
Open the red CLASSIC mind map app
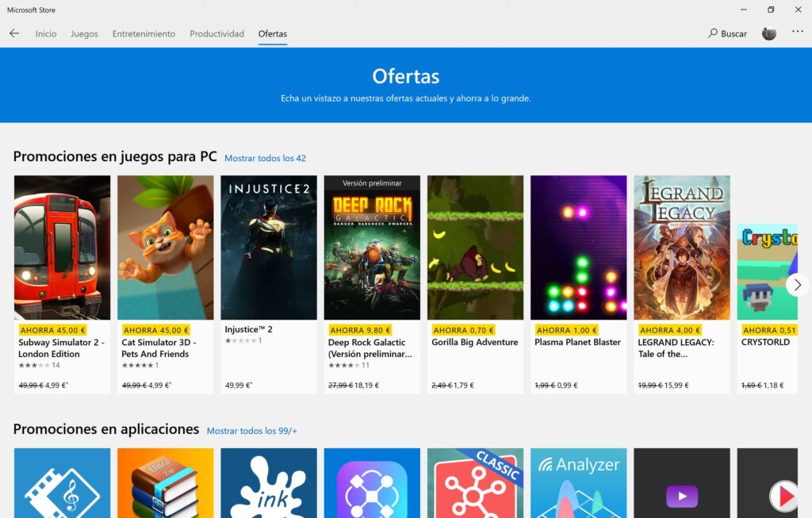coord(475,484)
